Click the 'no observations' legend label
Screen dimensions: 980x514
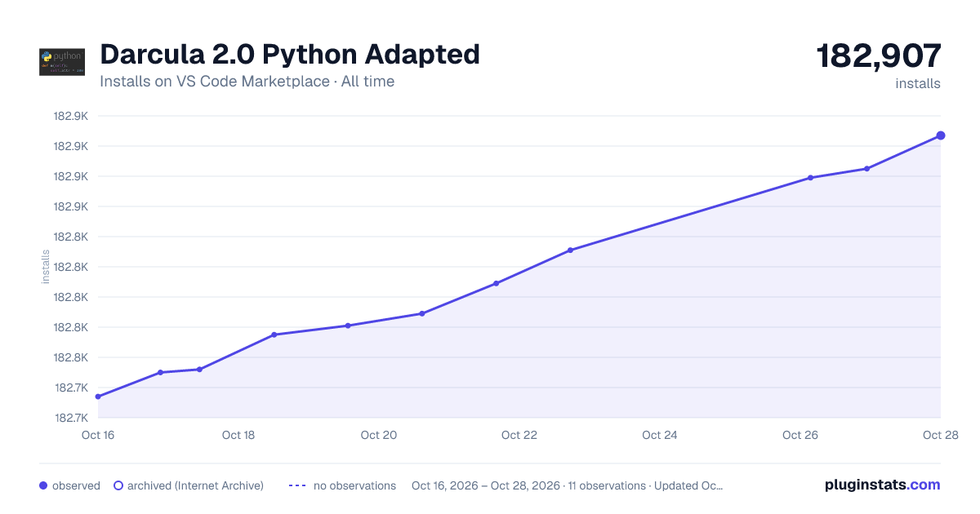354,485
